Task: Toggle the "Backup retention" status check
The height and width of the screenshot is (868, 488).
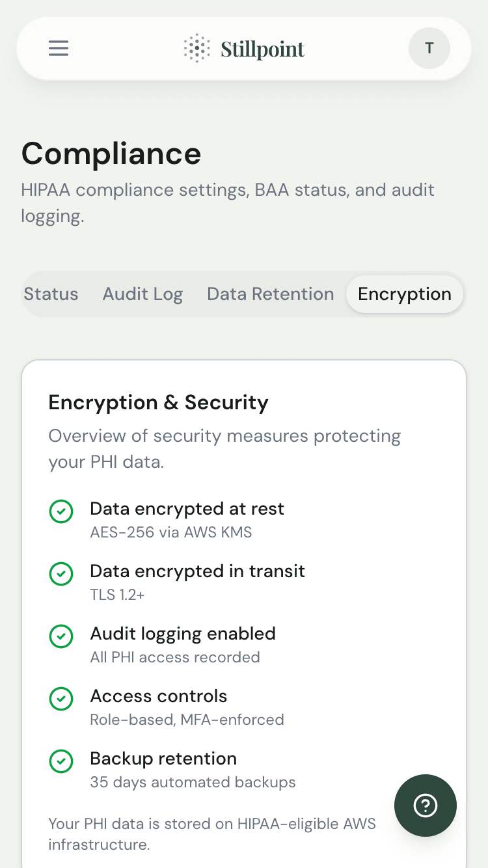Action: click(61, 761)
